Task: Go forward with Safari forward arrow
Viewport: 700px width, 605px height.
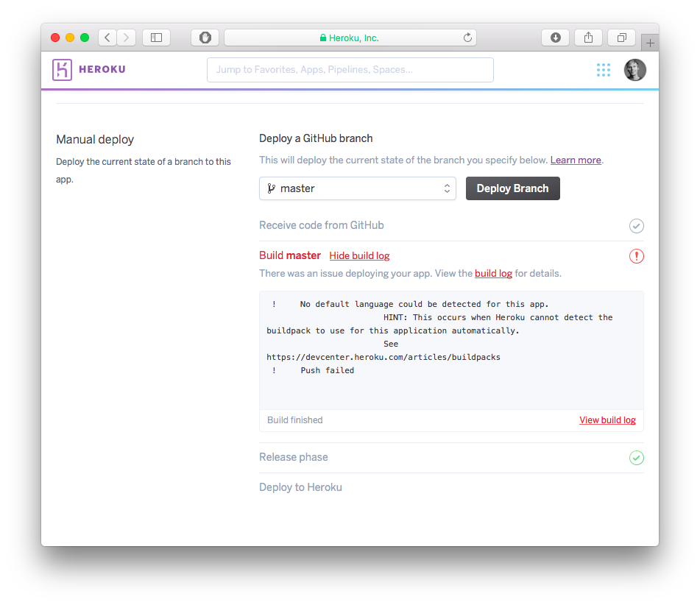Action: tap(127, 38)
